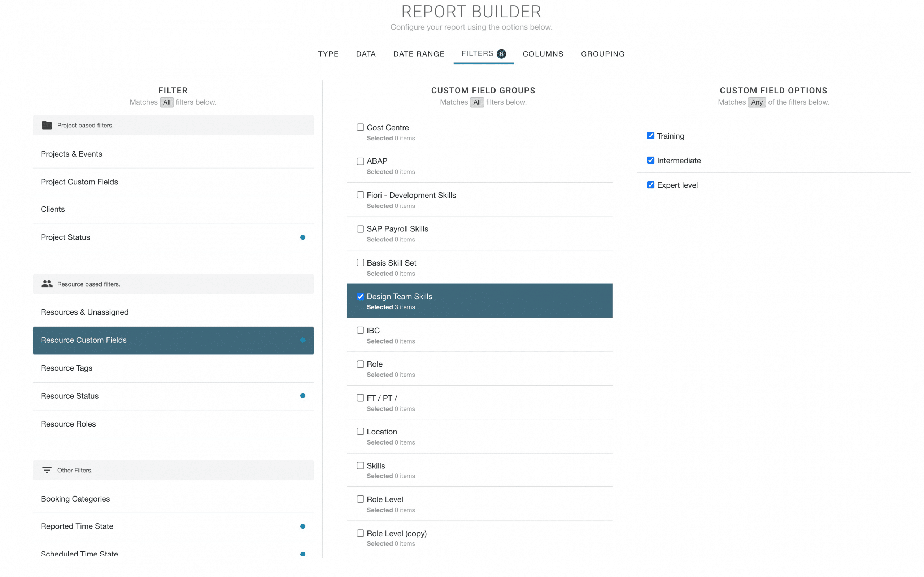This screenshot has height=577, width=924.
Task: Click the dot beside Resource Custom Fields
Action: click(303, 340)
